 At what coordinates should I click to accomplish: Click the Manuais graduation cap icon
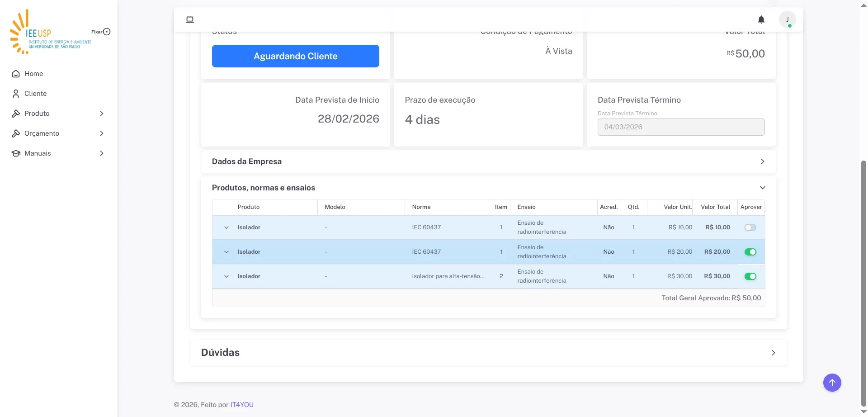[16, 153]
